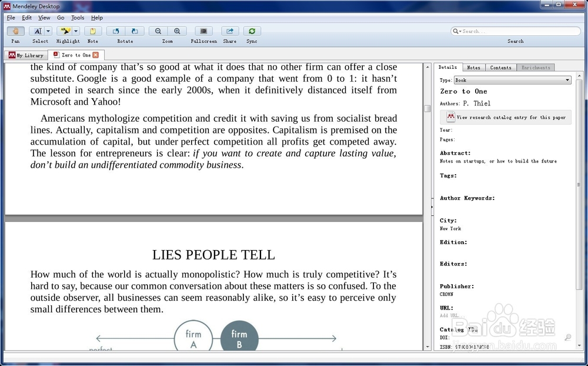588x366 pixels.
Task: Switch to the My Library tab
Action: tap(26, 55)
